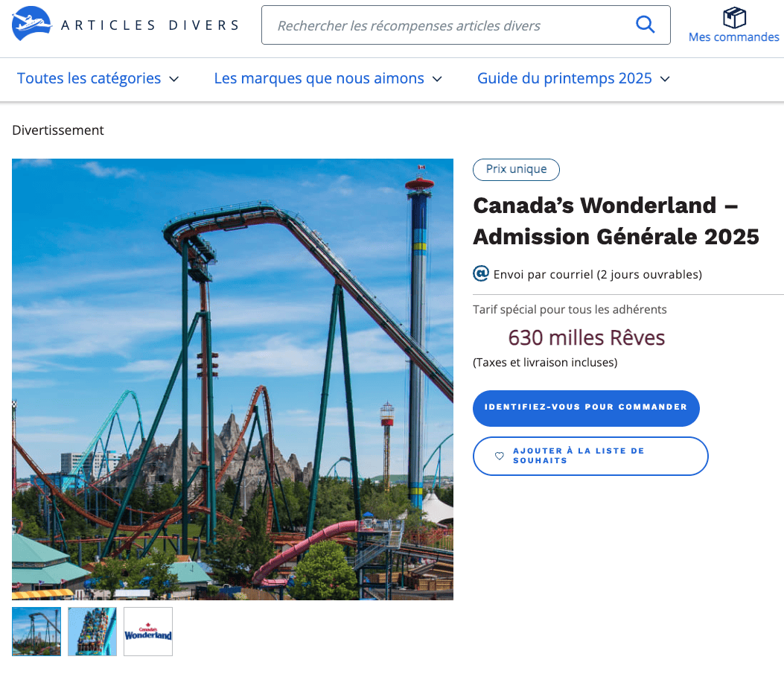Click chevron next to Toutes les catégories
This screenshot has height=677, width=784.
[x=174, y=79]
